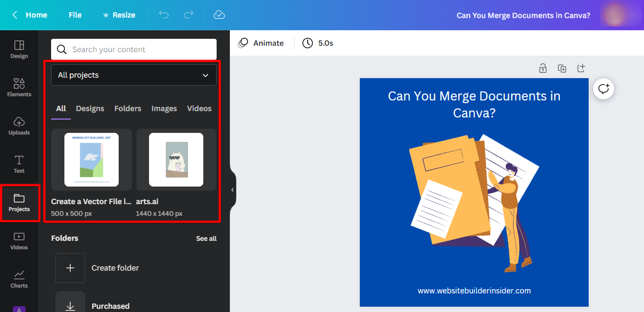Expand the All projects dropdown
Screen dimensions: 644x312
pyautogui.click(x=134, y=75)
